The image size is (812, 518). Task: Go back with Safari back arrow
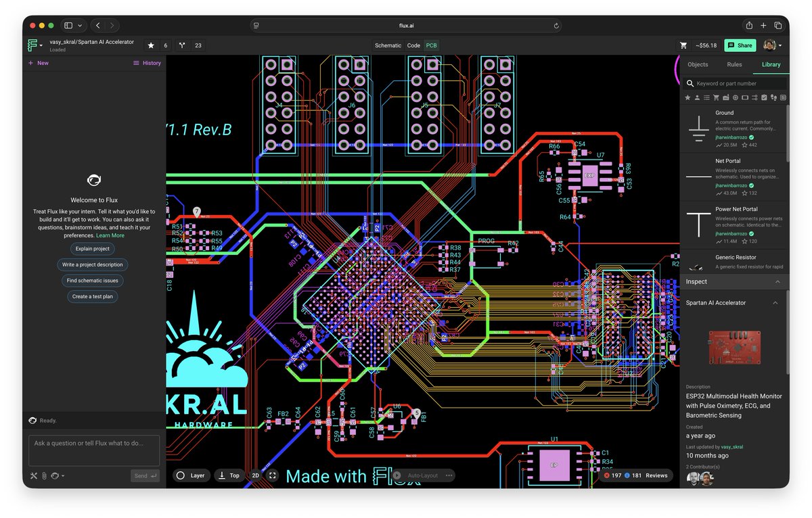click(x=97, y=26)
